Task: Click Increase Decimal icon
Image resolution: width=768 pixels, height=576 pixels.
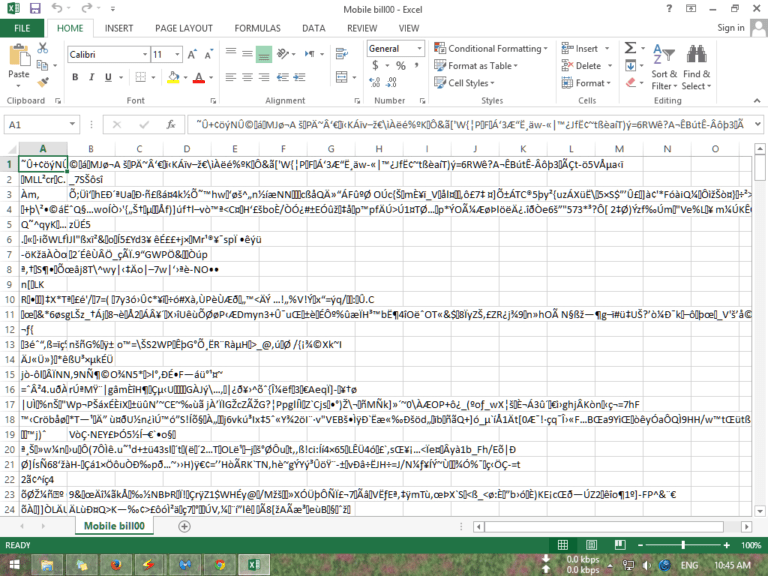Action: click(x=375, y=82)
